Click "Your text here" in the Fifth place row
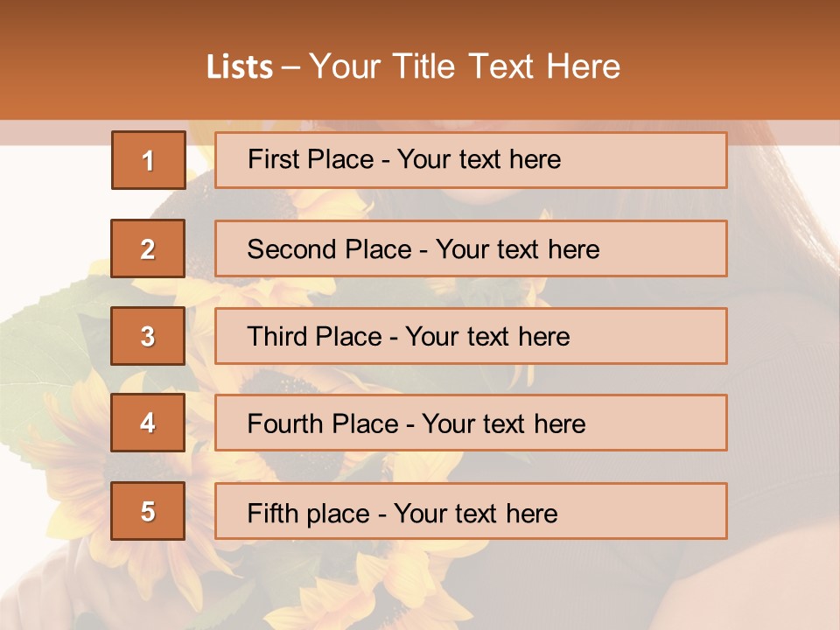The image size is (840, 630). pyautogui.click(x=476, y=513)
